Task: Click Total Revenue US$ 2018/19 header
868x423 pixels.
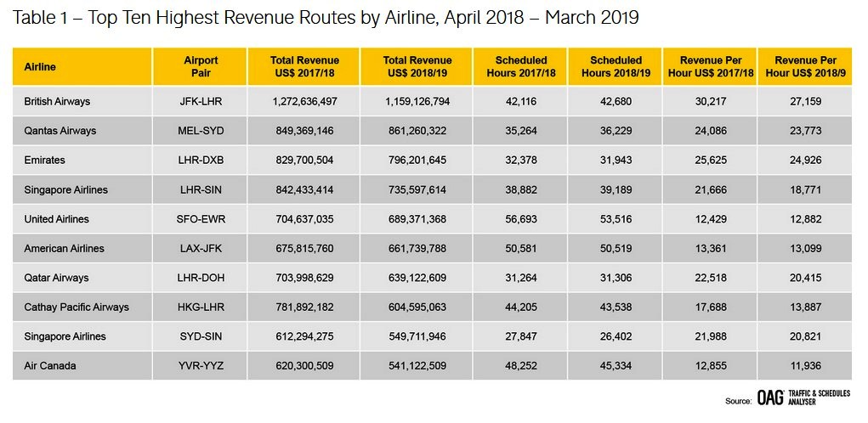Action: point(417,67)
